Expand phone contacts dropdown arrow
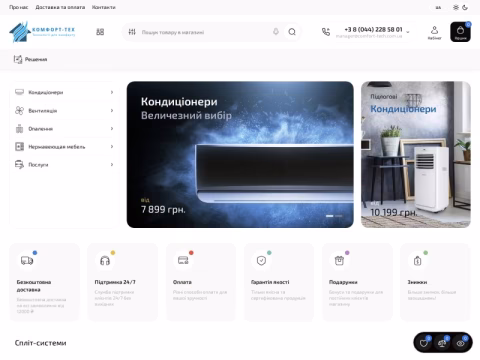The height and width of the screenshot is (360, 480). click(x=408, y=32)
